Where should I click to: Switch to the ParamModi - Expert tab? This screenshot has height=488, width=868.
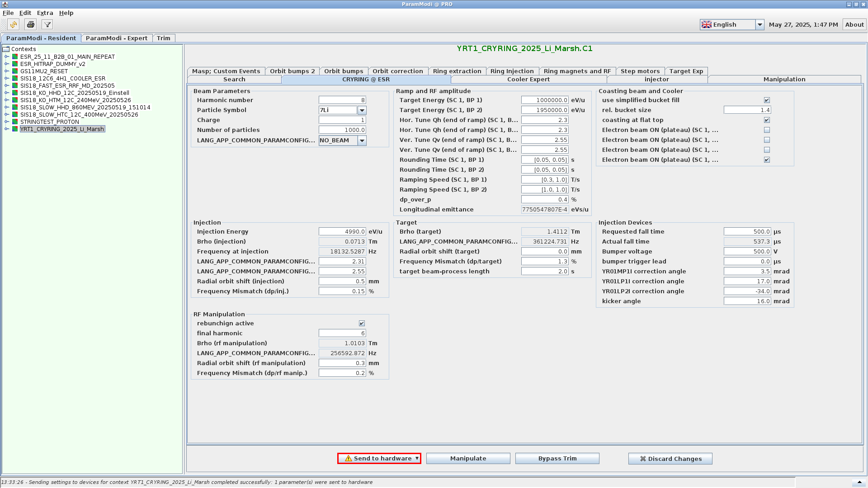coord(116,38)
